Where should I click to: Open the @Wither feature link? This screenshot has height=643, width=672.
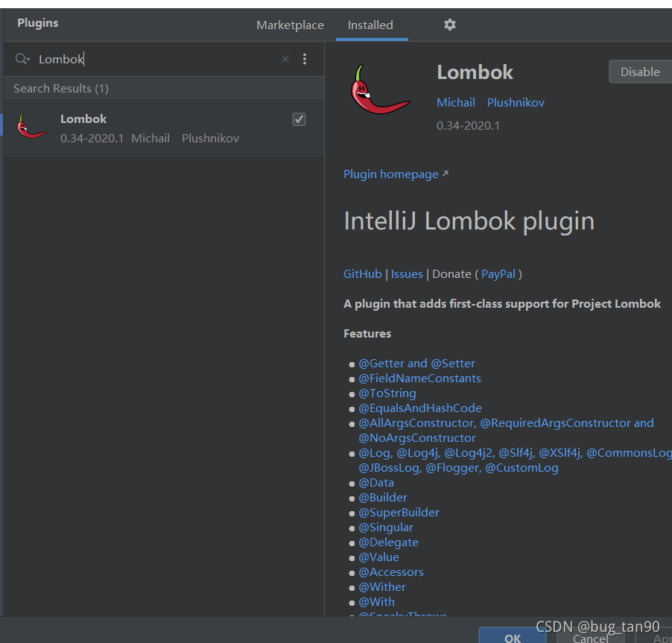click(382, 587)
